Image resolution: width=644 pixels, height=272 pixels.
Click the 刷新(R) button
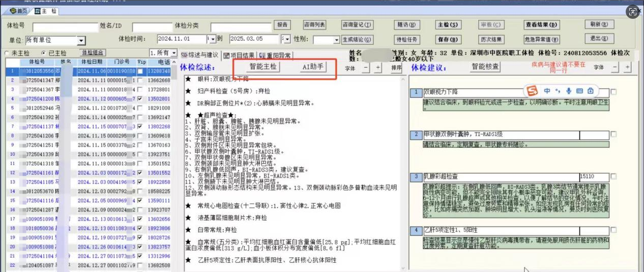pyautogui.click(x=599, y=24)
